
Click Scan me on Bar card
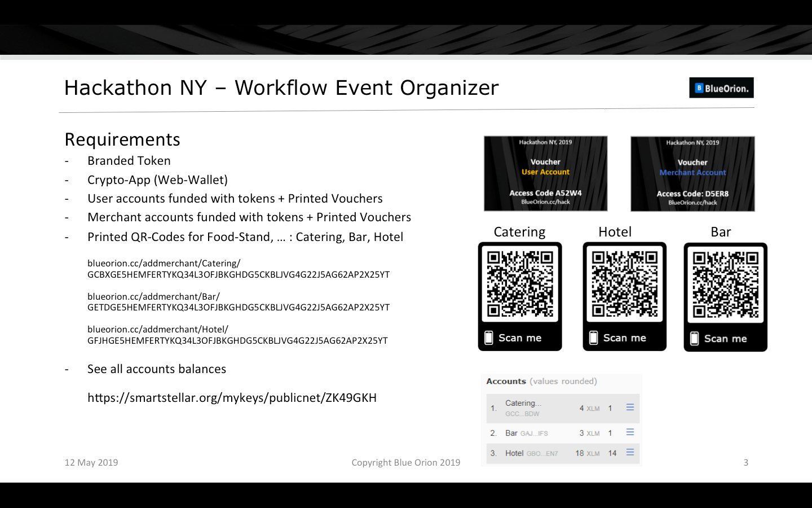click(x=726, y=339)
